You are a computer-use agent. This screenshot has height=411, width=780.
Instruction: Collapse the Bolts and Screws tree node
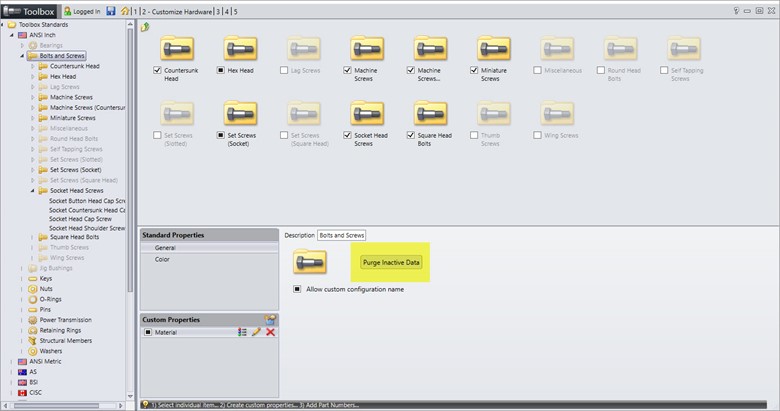[21, 56]
